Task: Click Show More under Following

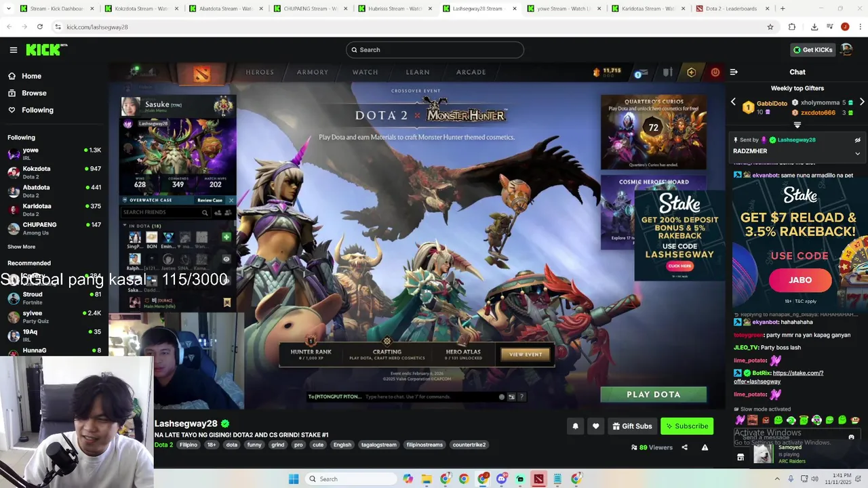Action: (x=21, y=247)
